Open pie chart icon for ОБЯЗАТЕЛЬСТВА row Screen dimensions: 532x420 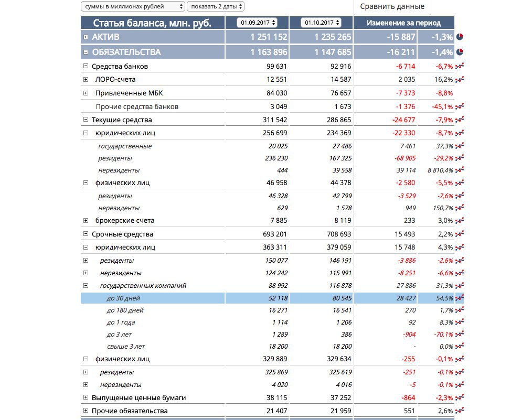pos(460,52)
